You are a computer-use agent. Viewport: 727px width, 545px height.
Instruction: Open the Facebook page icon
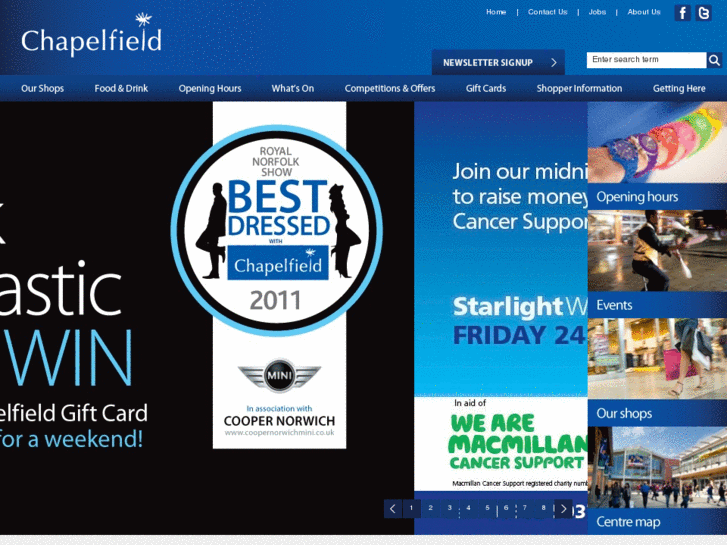[682, 13]
